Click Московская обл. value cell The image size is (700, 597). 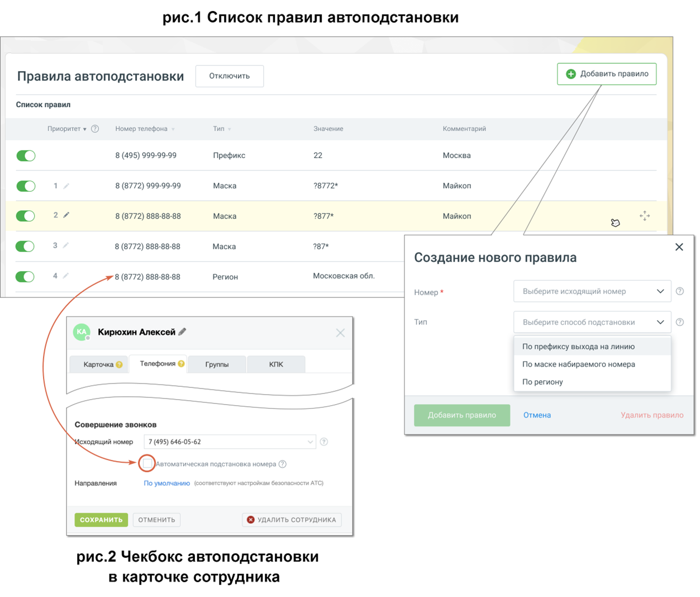click(x=344, y=276)
